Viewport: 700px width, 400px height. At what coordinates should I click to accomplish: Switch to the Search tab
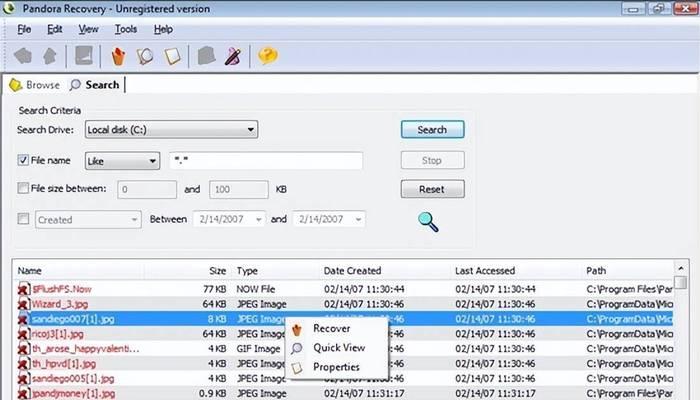click(95, 85)
